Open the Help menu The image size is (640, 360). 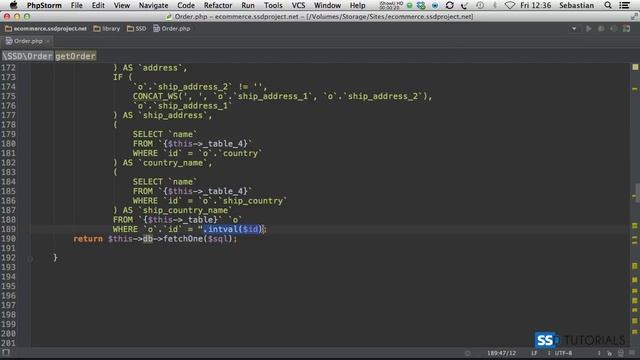point(358,5)
